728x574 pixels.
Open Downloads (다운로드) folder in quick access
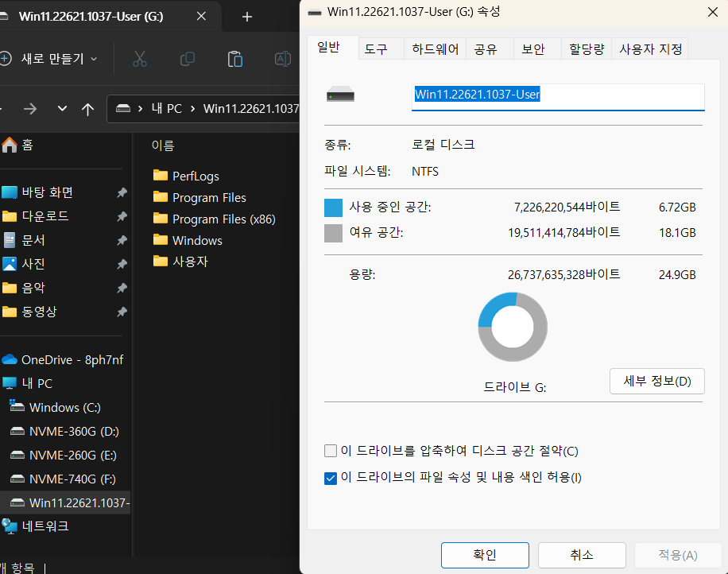pyautogui.click(x=36, y=216)
